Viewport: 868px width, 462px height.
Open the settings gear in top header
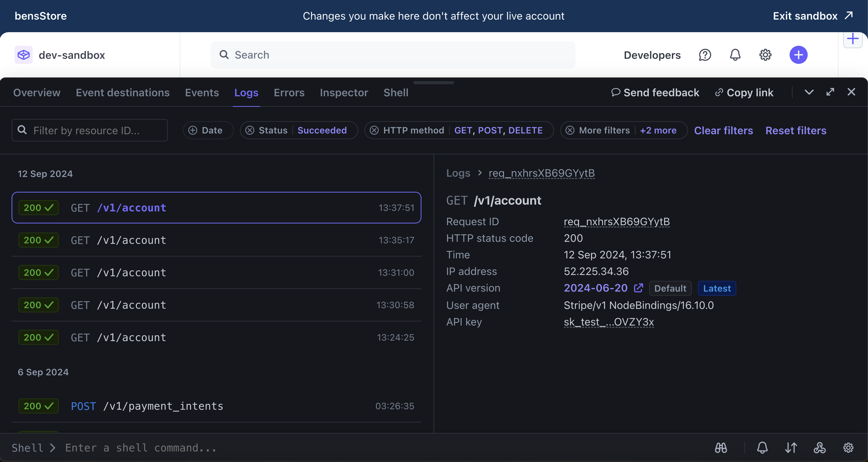(765, 55)
